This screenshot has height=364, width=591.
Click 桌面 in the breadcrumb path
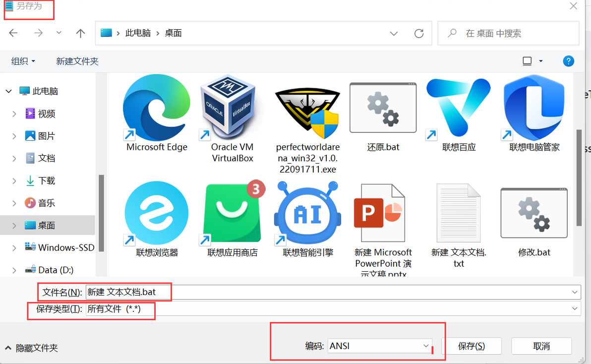[x=174, y=33]
